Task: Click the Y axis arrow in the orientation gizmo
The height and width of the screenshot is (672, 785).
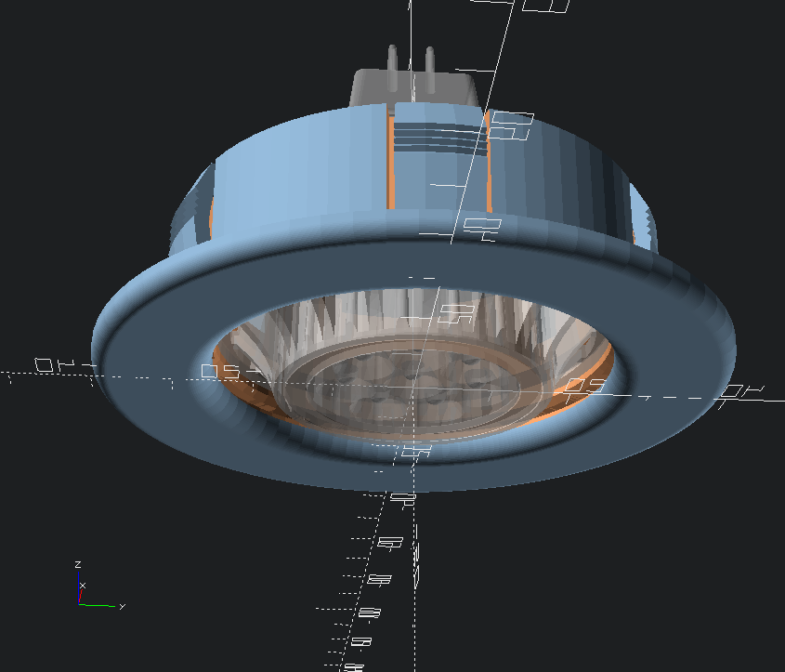Action: click(x=98, y=604)
